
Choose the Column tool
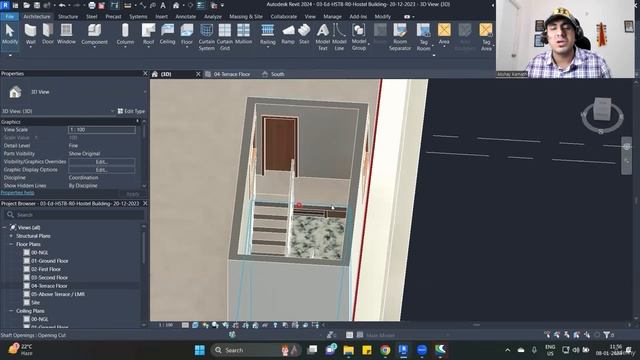tap(125, 33)
